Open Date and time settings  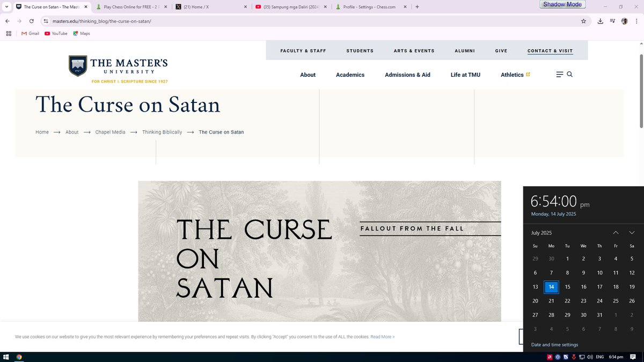click(x=554, y=345)
